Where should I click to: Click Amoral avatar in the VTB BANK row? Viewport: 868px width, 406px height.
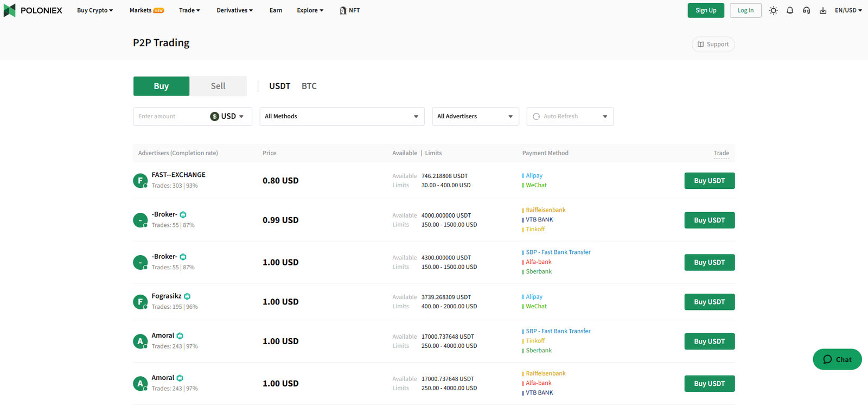[x=140, y=384]
